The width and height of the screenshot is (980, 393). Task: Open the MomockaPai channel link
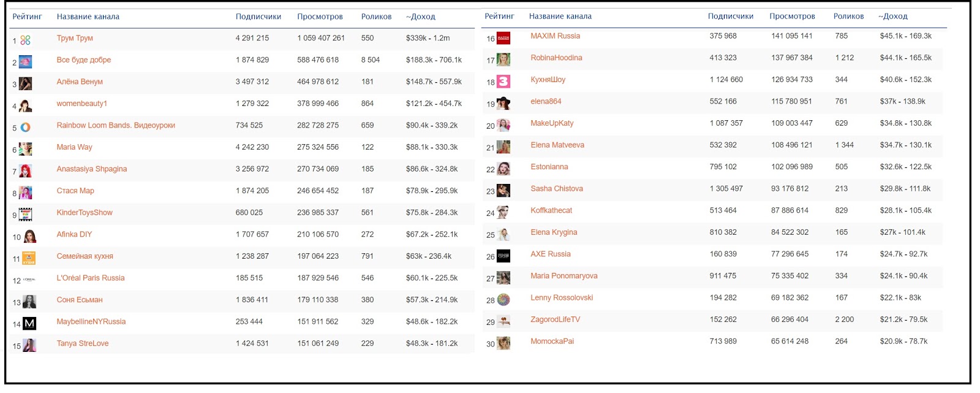552,341
